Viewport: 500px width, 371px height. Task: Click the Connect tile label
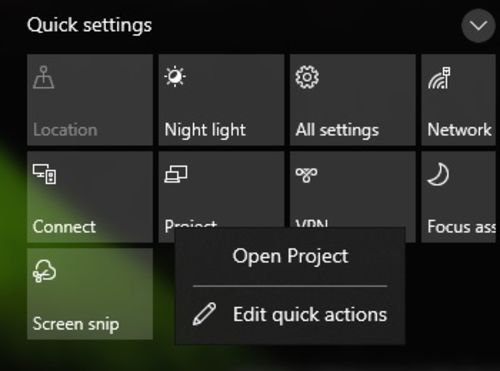(x=64, y=227)
